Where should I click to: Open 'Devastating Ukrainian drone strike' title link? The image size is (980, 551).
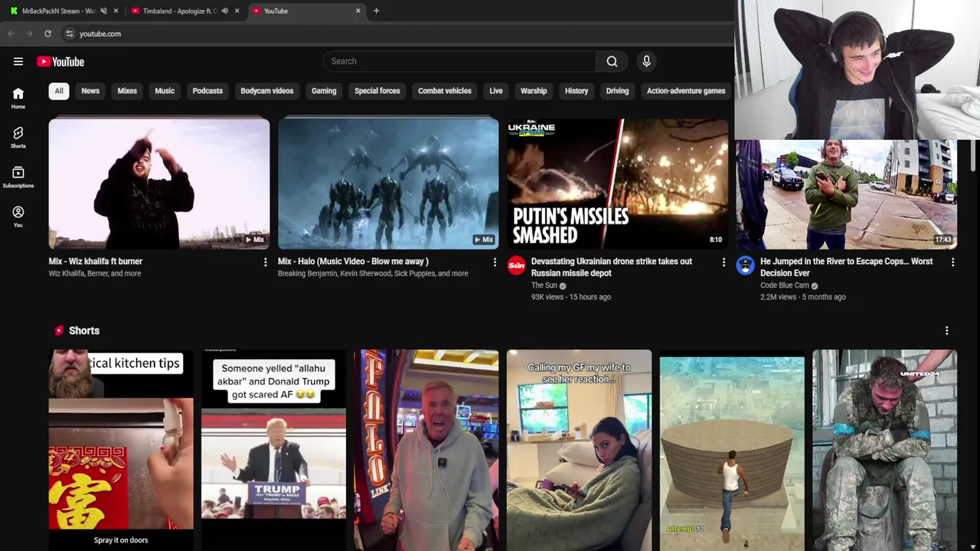612,267
